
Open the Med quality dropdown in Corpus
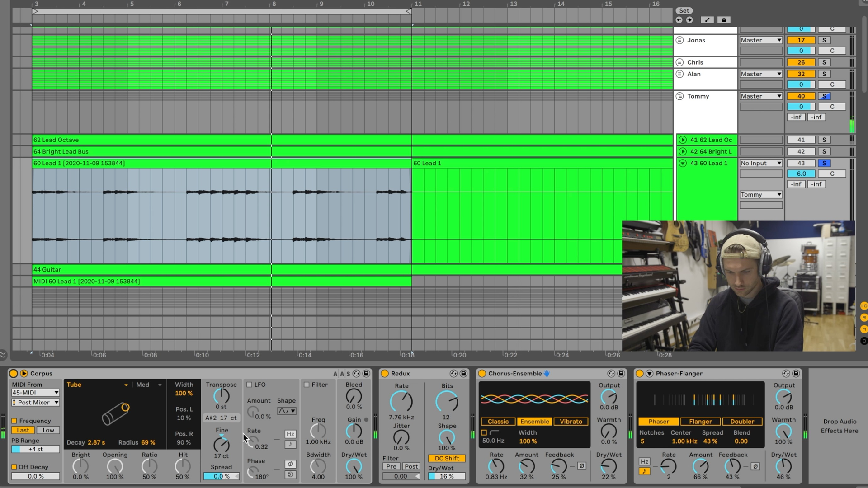[x=149, y=385]
